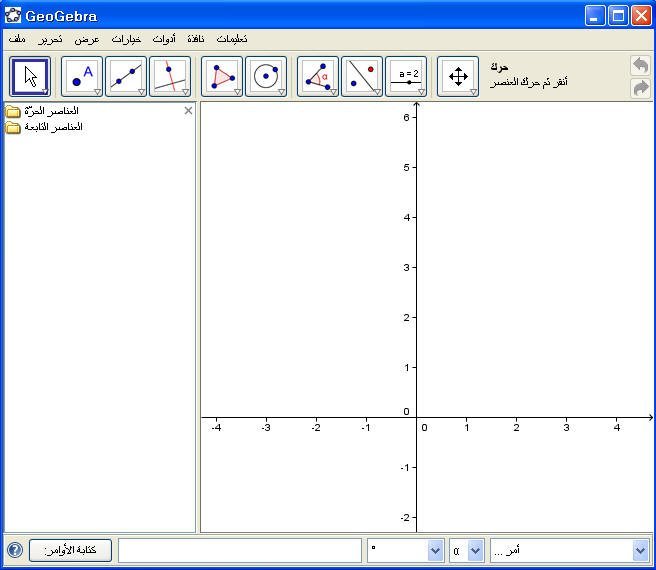
Task: Click the free objects folder icon
Action: (x=13, y=111)
